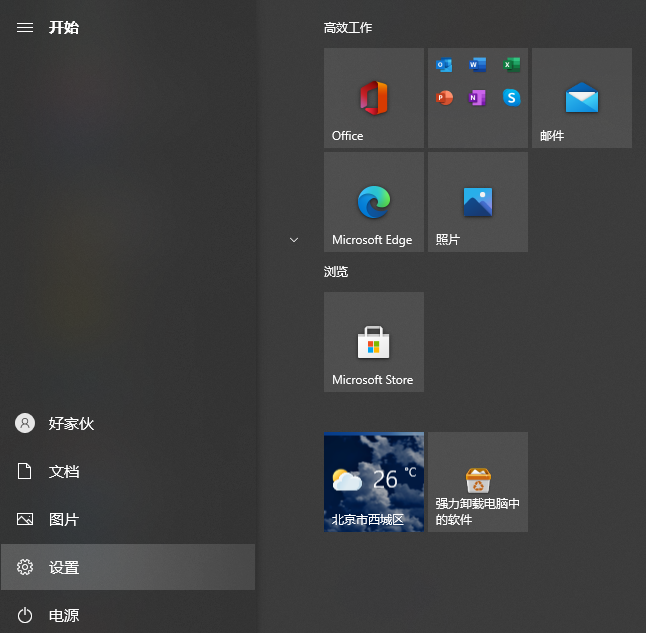Open the weather tile for 北京市西城区
Screen dimensions: 646x633
tap(374, 482)
